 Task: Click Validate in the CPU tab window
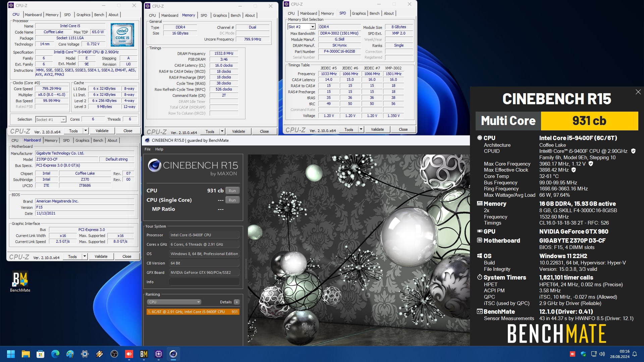click(102, 131)
